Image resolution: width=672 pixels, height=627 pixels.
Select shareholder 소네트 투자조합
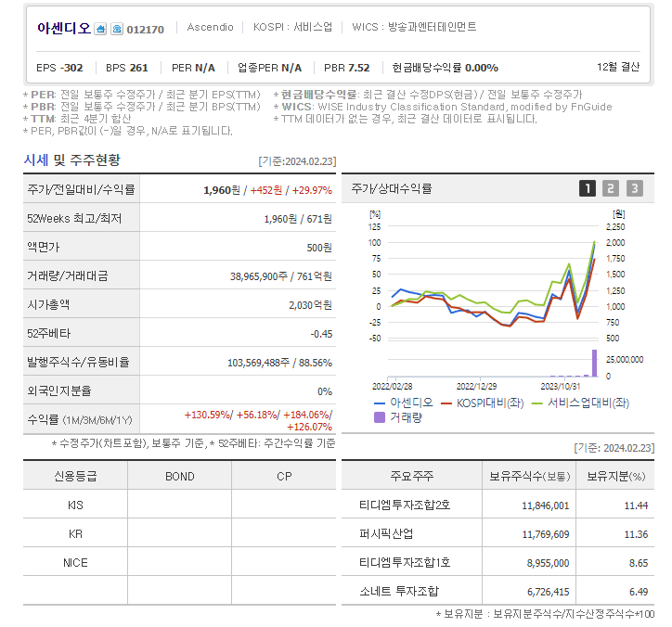399,591
